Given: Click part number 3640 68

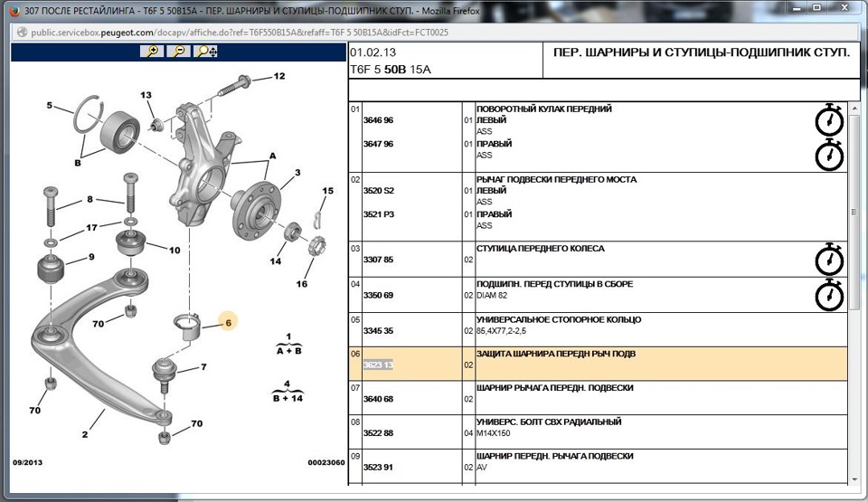Looking at the screenshot, I should [378, 399].
